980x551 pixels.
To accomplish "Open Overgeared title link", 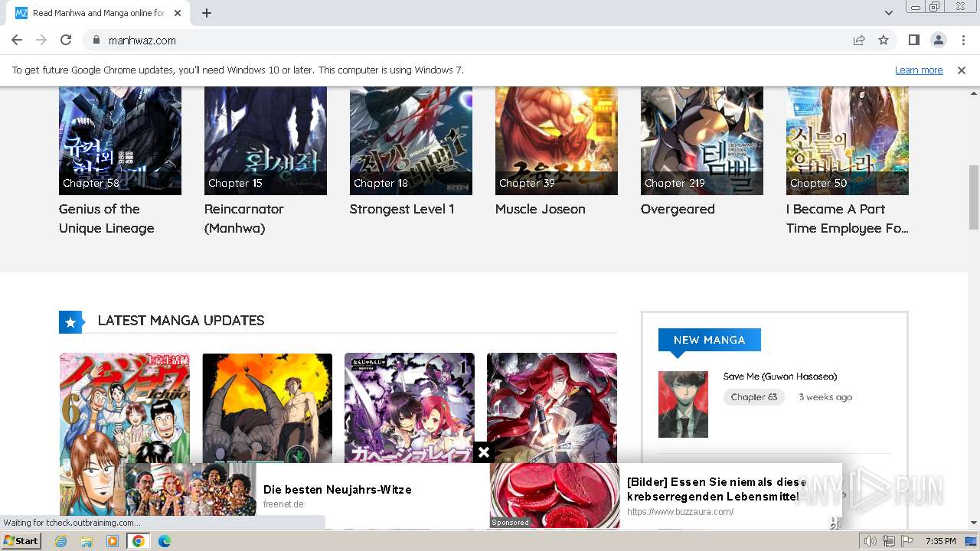I will click(678, 209).
